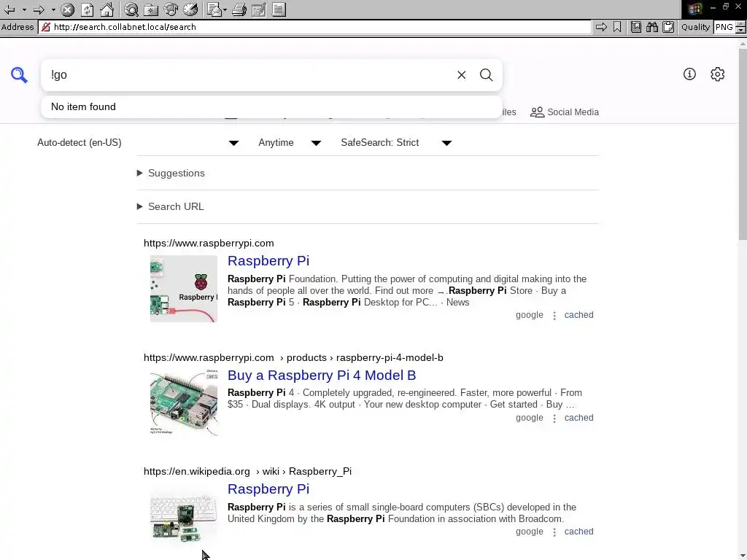Click the binoculars find icon
This screenshot has width=747, height=560.
(652, 27)
